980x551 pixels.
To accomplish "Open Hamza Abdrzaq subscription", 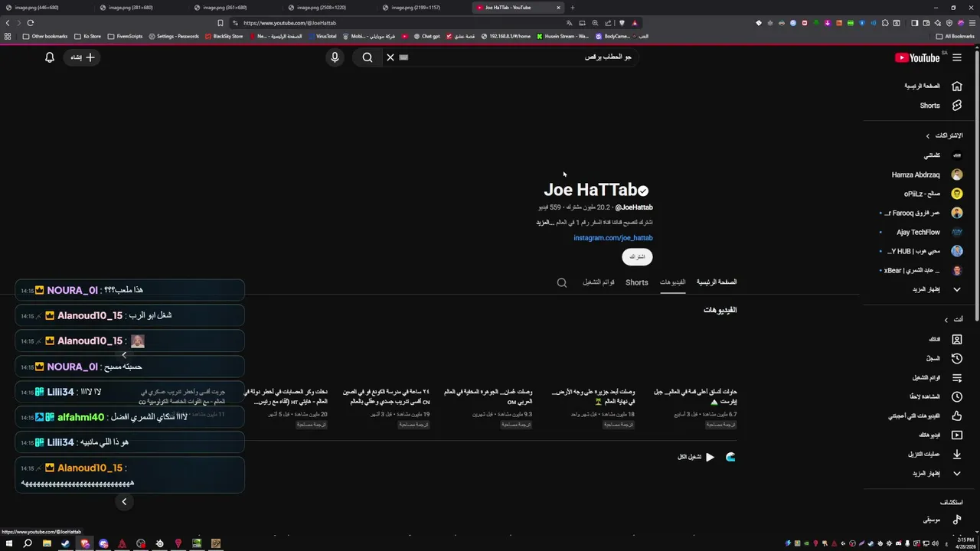I will [x=926, y=174].
